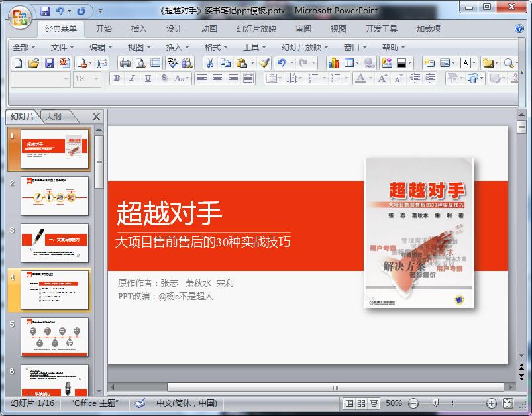Click the zoom magnifier toolbar icon
Image resolution: width=532 pixels, height=416 pixels.
coord(508,63)
